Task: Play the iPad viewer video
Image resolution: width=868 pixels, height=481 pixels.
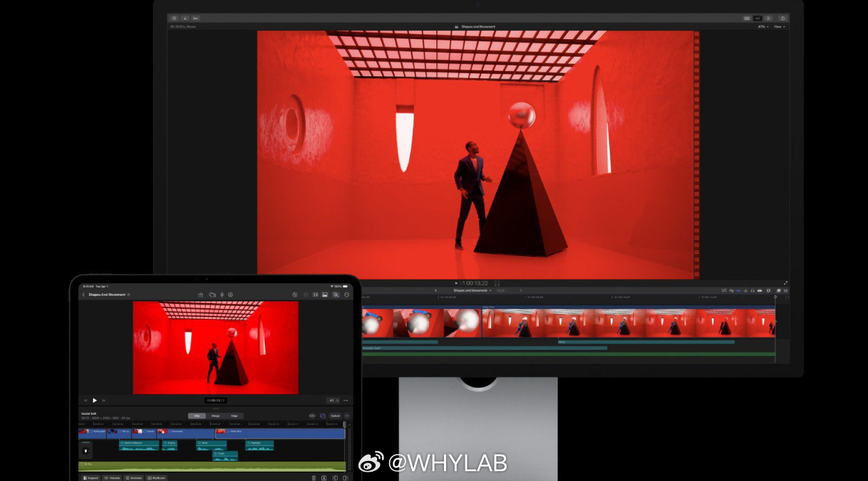Action: point(95,400)
